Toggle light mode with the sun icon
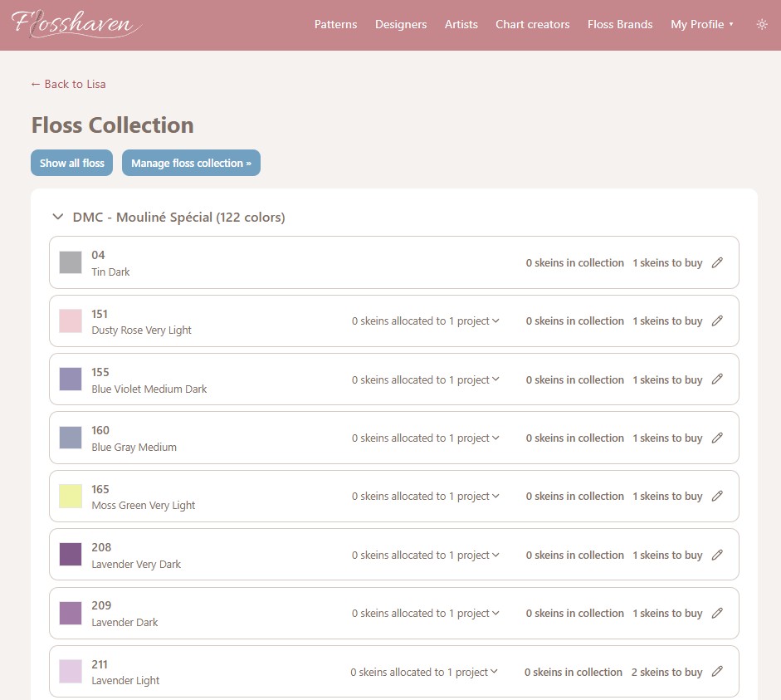This screenshot has width=781, height=700. coord(762,24)
